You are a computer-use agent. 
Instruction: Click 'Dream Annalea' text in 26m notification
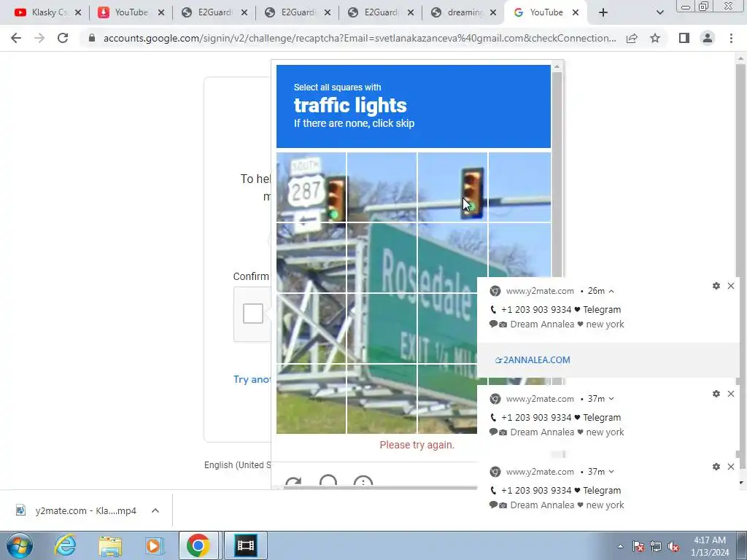(542, 324)
